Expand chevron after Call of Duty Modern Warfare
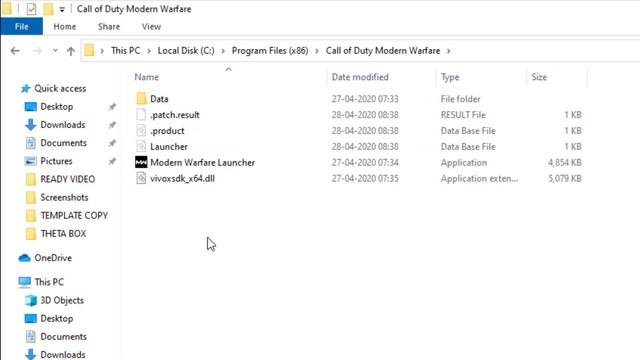Image resolution: width=640 pixels, height=360 pixels. pos(449,51)
